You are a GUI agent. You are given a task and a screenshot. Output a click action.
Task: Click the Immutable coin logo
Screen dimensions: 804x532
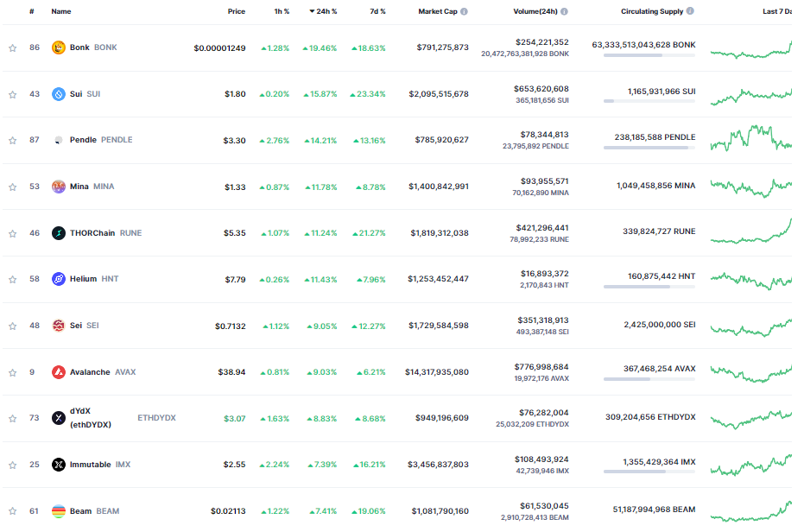(x=59, y=465)
